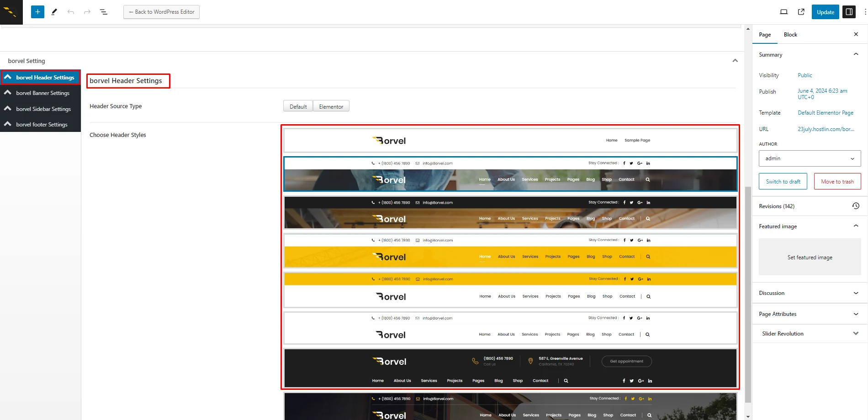The height and width of the screenshot is (420, 868).
Task: Choose Elementor header source type
Action: point(331,106)
